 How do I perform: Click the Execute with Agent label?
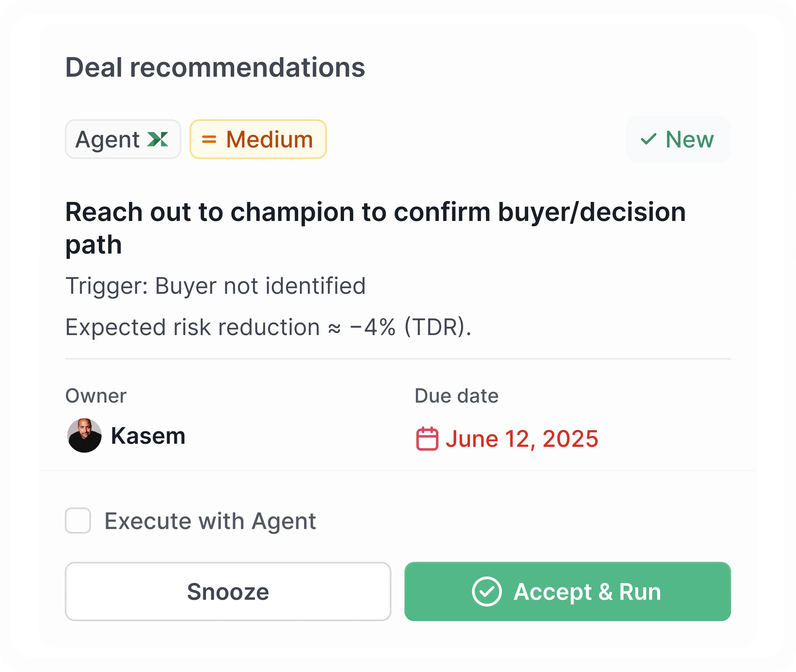(x=210, y=521)
